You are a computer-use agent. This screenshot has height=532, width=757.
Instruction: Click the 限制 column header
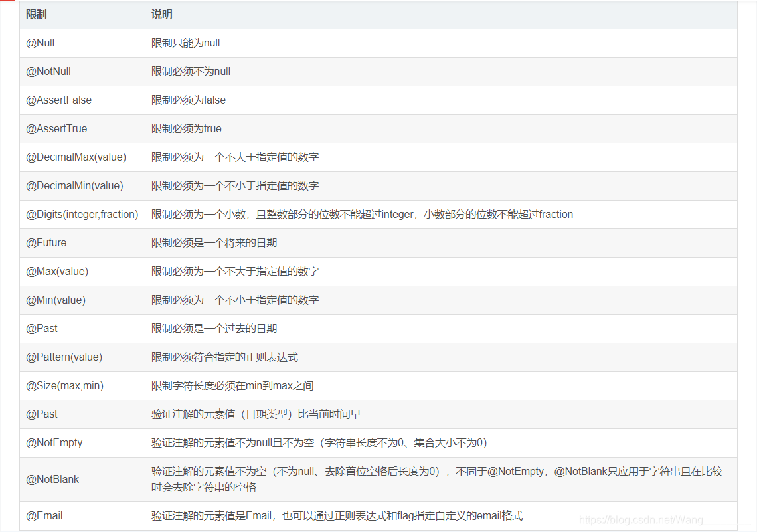click(x=31, y=14)
